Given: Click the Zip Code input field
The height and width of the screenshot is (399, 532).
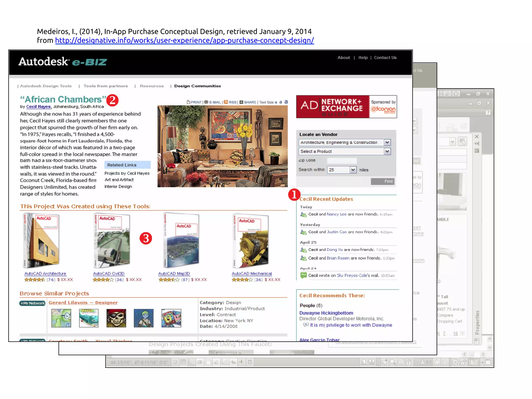Looking at the screenshot, I should coord(342,161).
